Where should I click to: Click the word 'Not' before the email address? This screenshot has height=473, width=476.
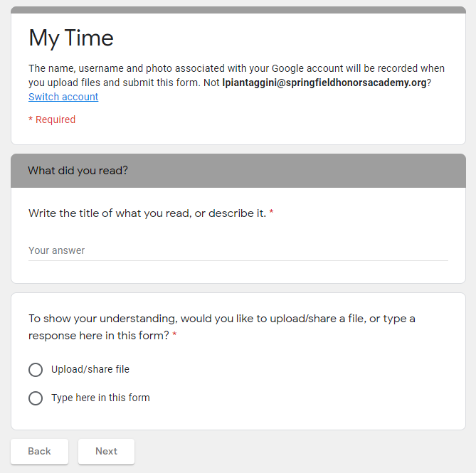pyautogui.click(x=210, y=83)
